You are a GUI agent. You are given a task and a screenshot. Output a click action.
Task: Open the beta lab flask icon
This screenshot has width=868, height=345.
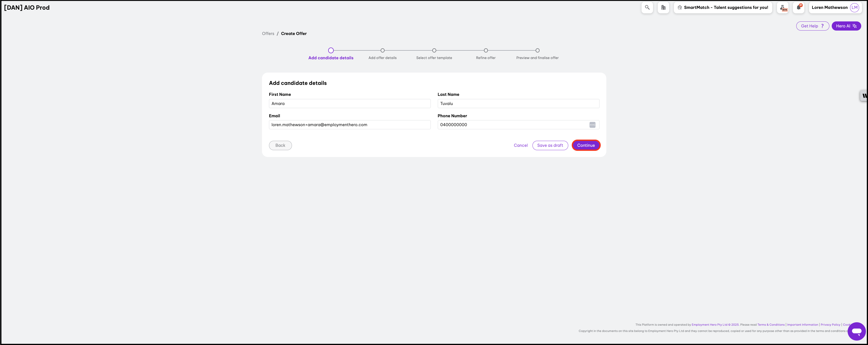point(782,7)
